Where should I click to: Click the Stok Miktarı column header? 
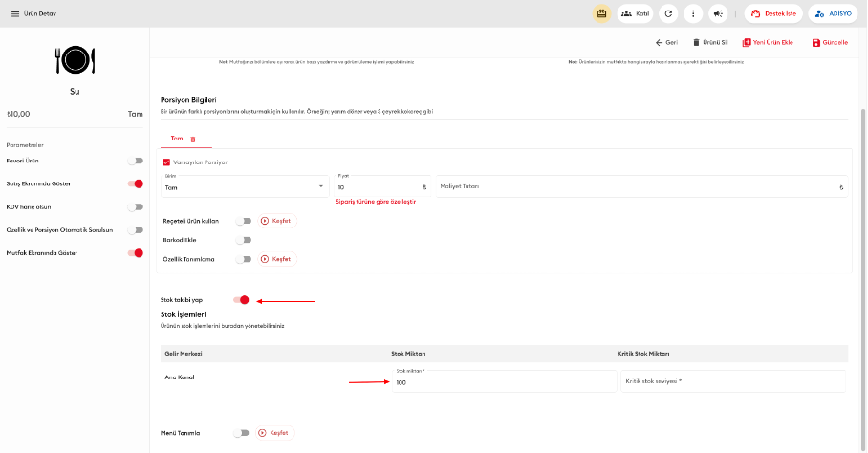point(408,354)
